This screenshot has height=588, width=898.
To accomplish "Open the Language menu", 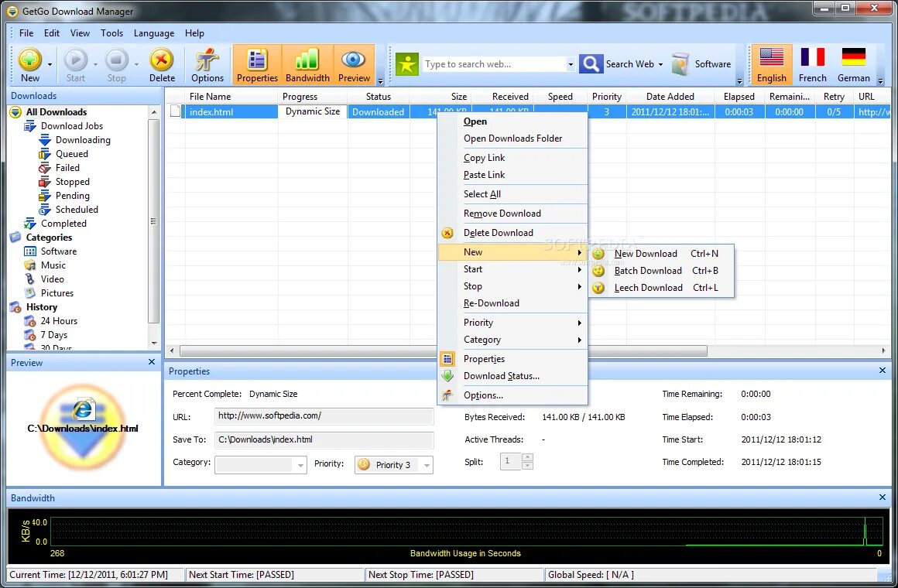I will [x=153, y=33].
